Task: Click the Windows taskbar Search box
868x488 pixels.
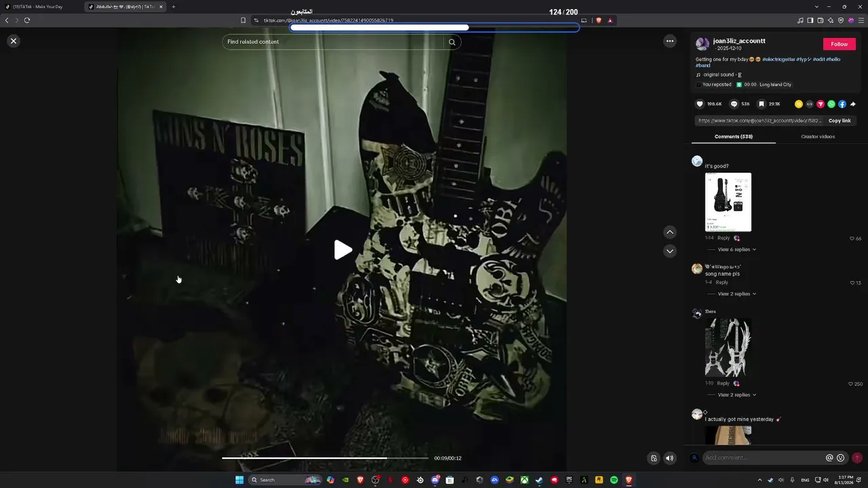Action: (x=285, y=480)
